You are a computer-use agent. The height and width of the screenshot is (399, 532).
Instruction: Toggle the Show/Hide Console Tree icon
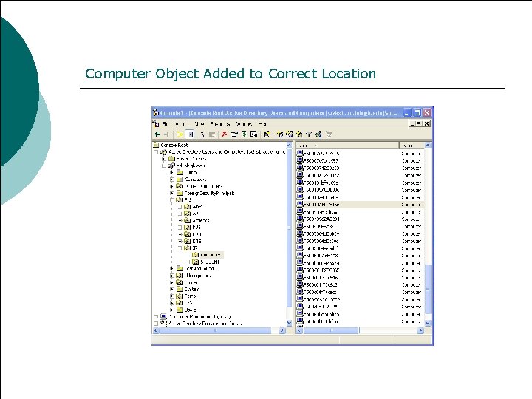click(190, 134)
